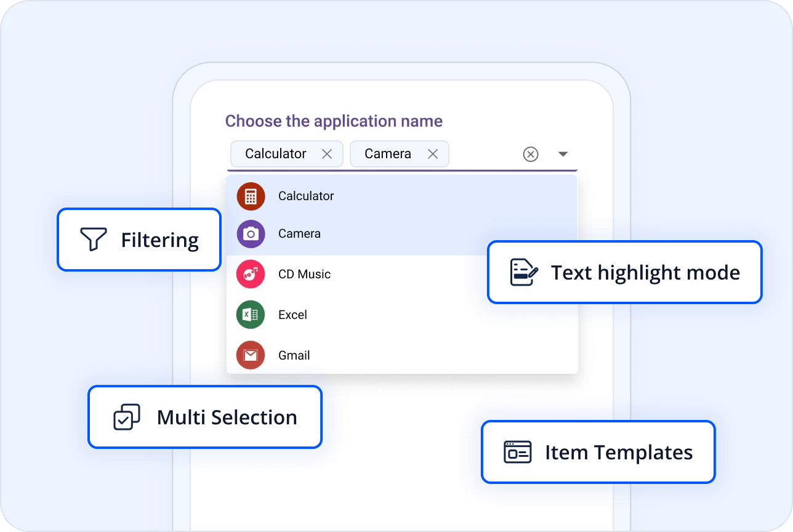Deselect the highlighted Calculator list option
Screen dimensions: 793x532
(306, 196)
